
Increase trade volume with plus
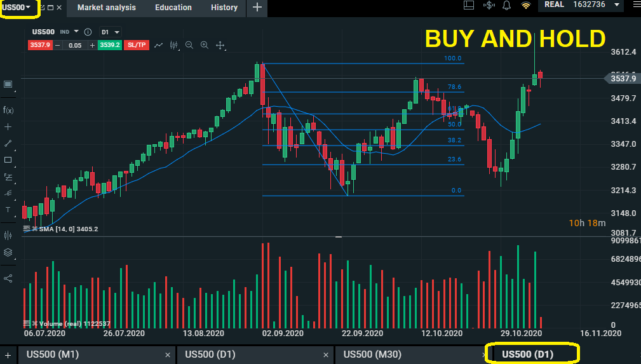(92, 45)
